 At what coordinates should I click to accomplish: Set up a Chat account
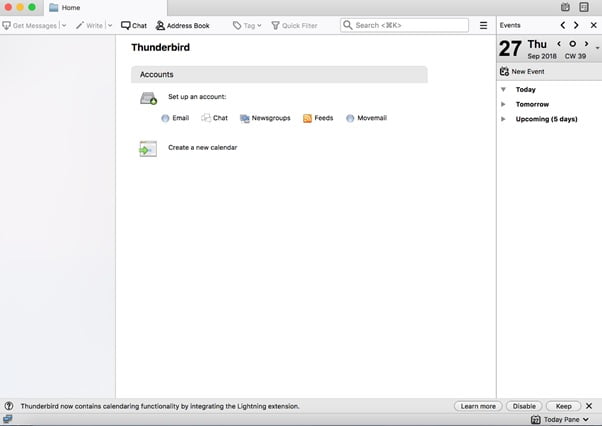coord(214,118)
